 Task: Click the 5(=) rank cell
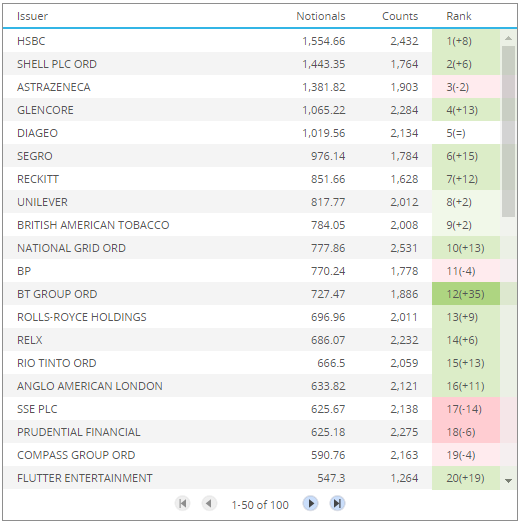466,133
